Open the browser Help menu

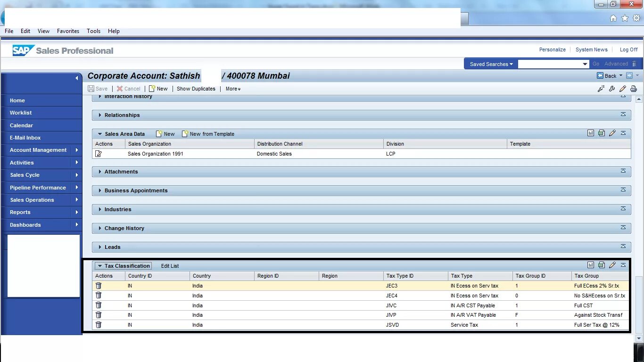tap(114, 31)
